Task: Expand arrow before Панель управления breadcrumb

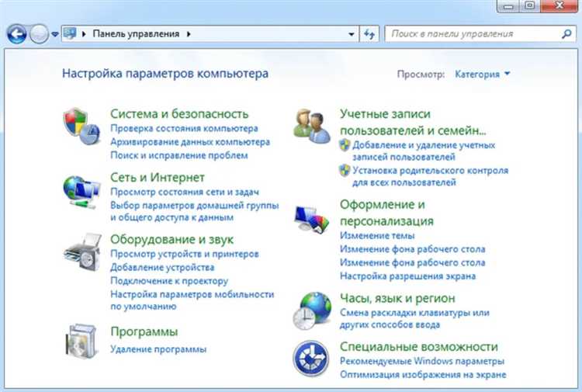Action: (x=84, y=34)
